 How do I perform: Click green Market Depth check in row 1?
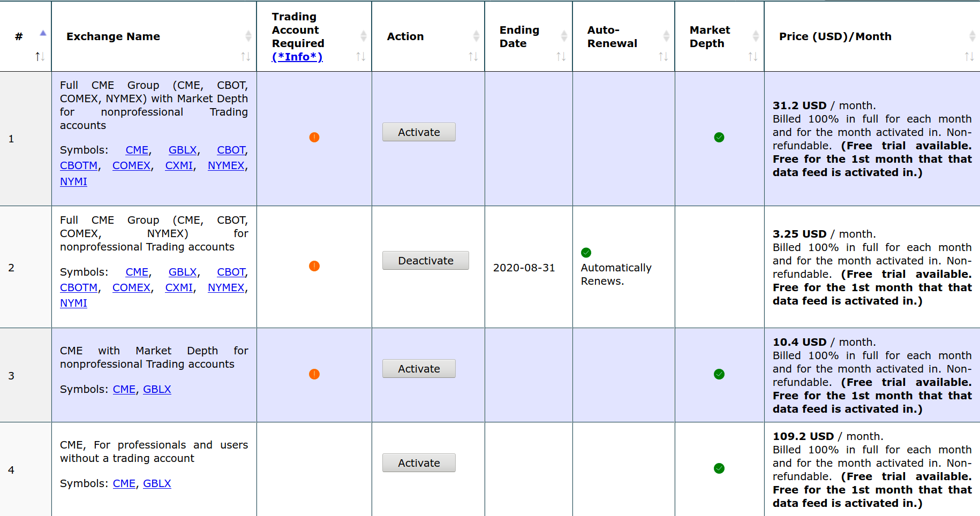point(719,138)
